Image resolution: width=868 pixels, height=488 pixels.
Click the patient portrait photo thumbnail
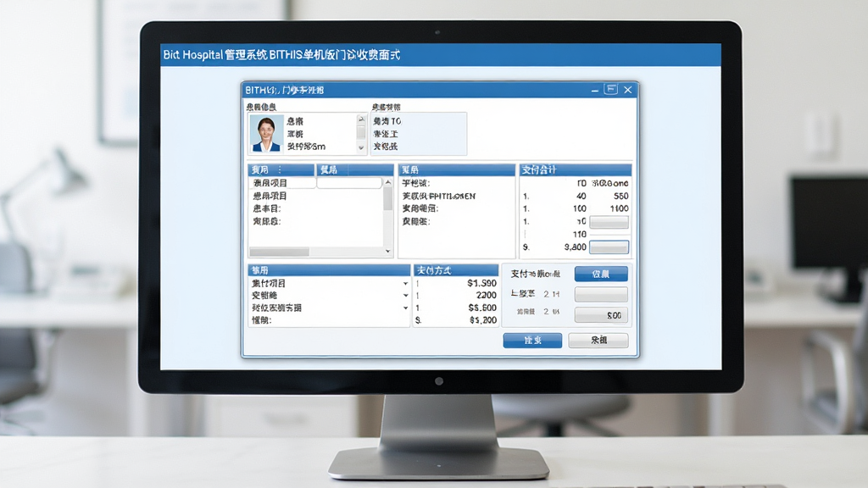[266, 133]
